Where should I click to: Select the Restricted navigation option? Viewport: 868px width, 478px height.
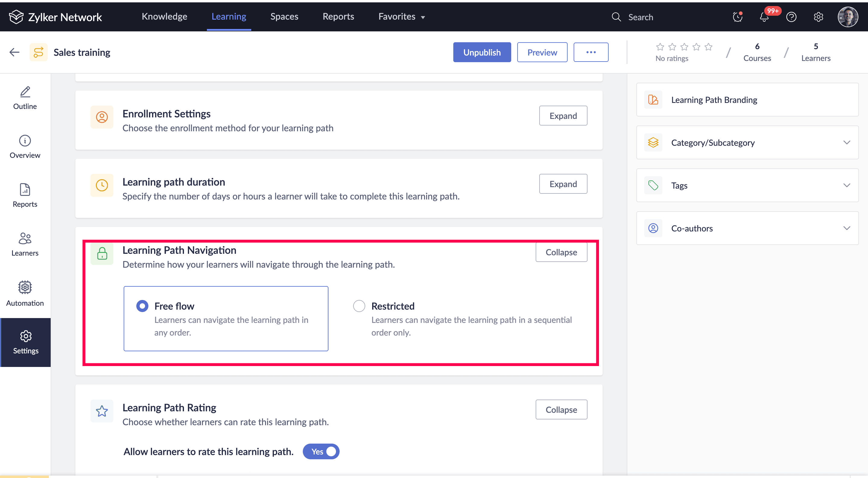coord(359,306)
